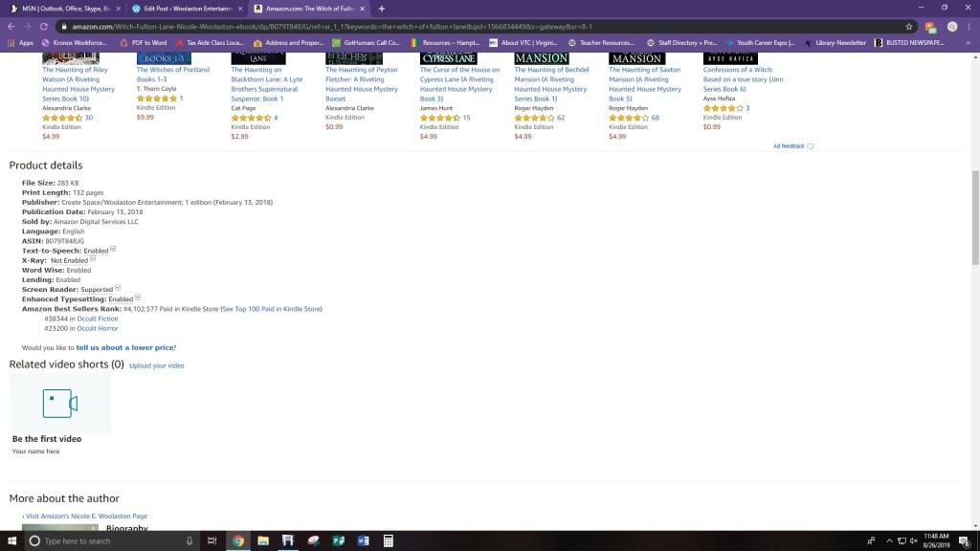
Task: Click microphone icon in search box
Action: pos(189,541)
